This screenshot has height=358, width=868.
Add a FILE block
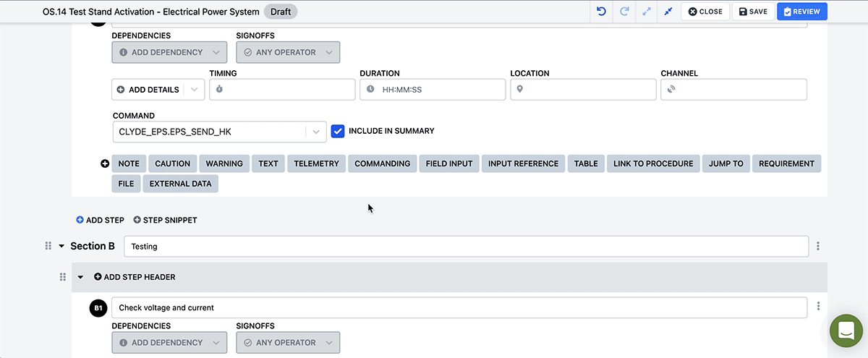point(126,184)
